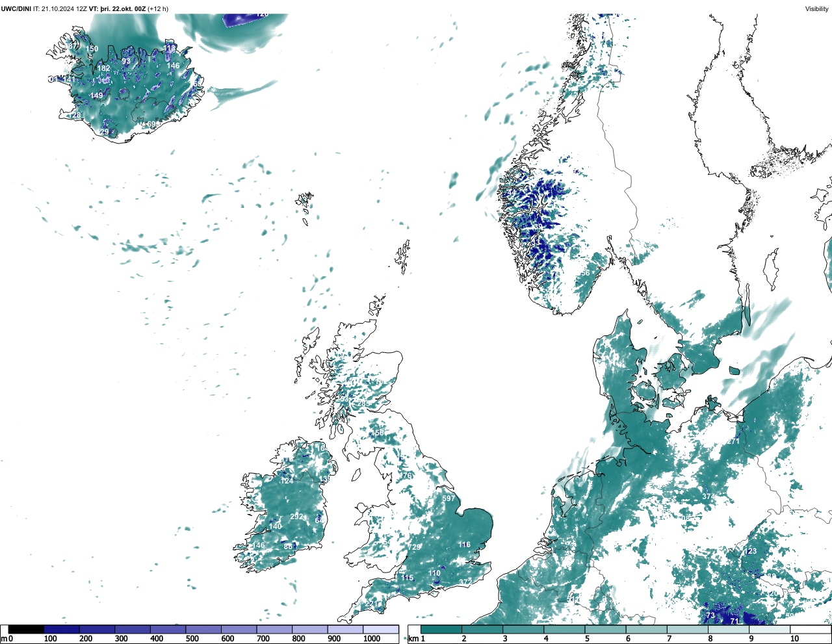
Task: Choose the 600–700 m legend swatch
Action: pyautogui.click(x=239, y=629)
